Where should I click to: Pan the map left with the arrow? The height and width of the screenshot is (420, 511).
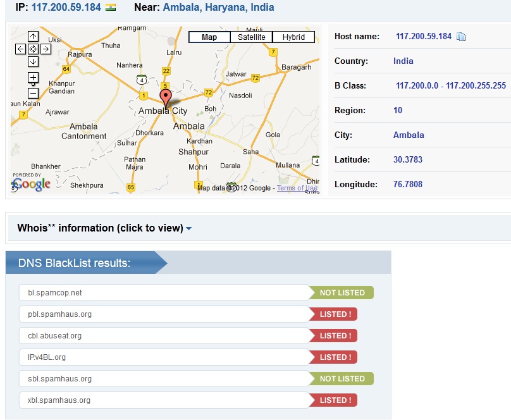pyautogui.click(x=21, y=49)
